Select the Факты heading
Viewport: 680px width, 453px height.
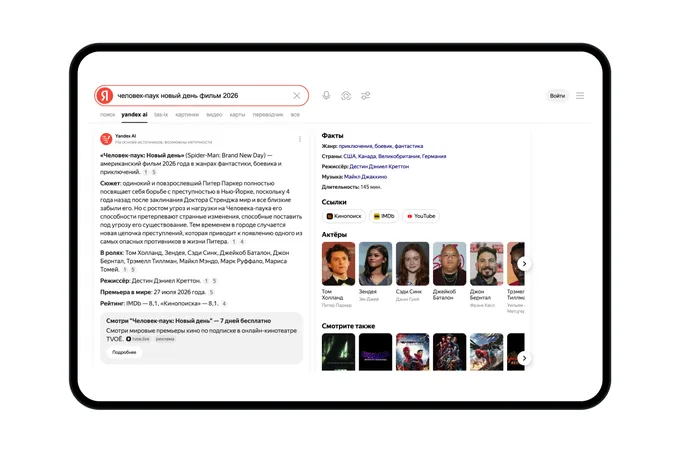333,136
